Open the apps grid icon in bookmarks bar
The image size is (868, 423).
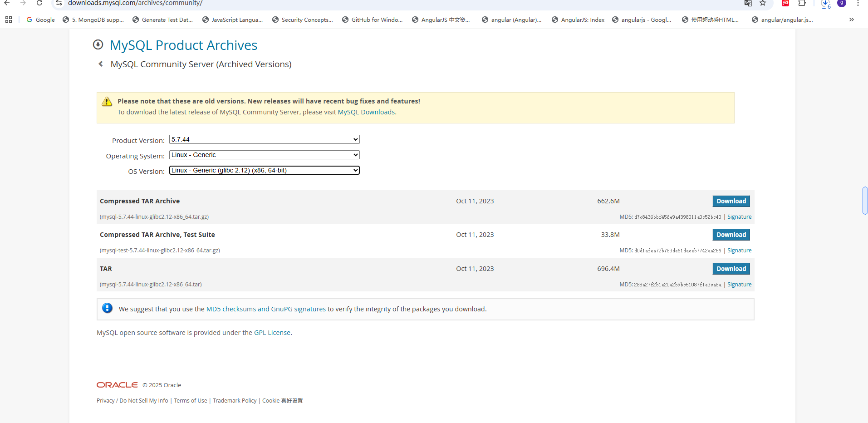click(9, 20)
